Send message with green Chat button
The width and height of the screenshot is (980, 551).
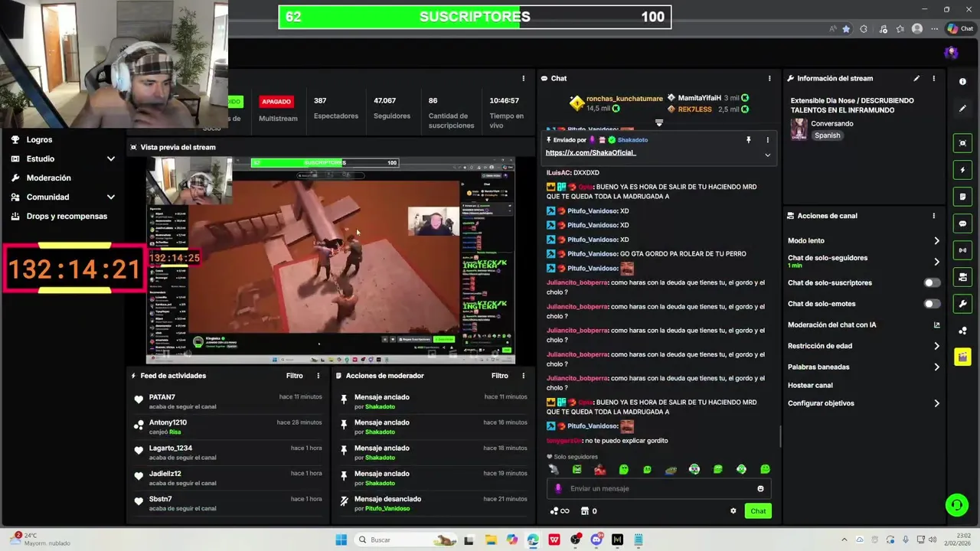point(758,511)
